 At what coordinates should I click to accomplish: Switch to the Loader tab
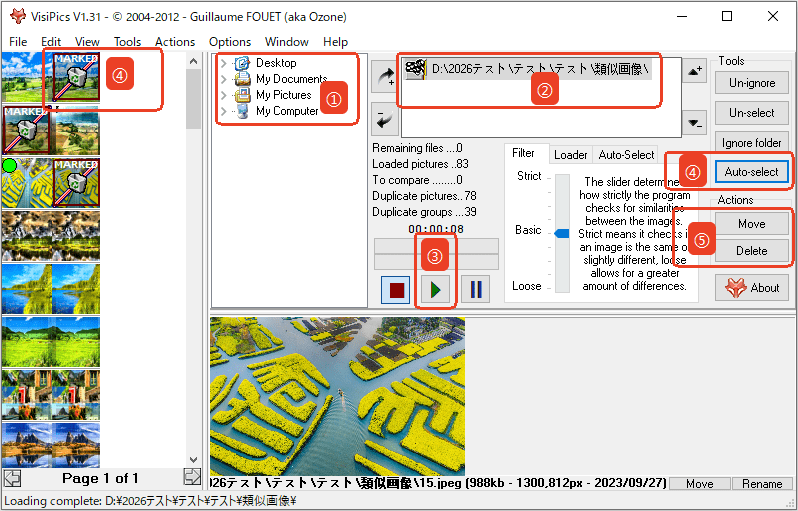(571, 155)
